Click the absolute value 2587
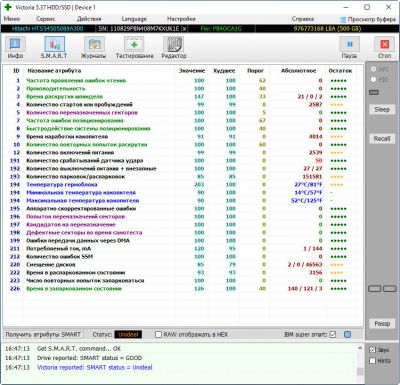The height and width of the screenshot is (385, 400). pos(315,104)
